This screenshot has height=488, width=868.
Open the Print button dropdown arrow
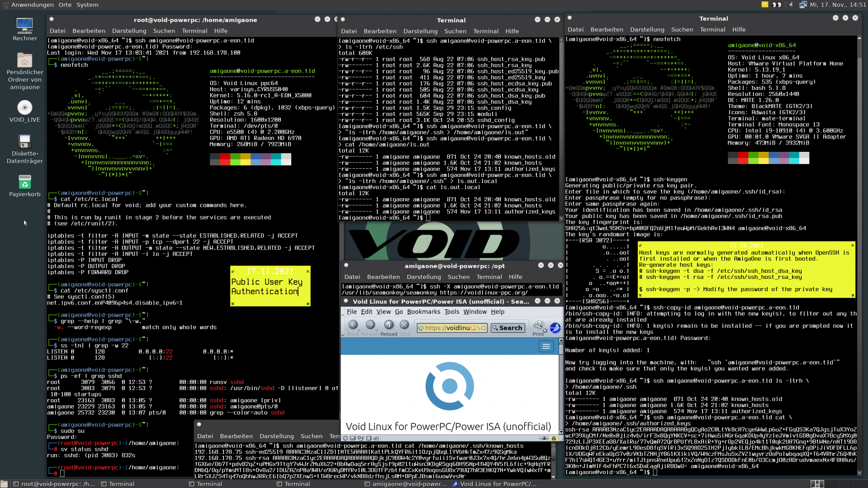tap(545, 331)
